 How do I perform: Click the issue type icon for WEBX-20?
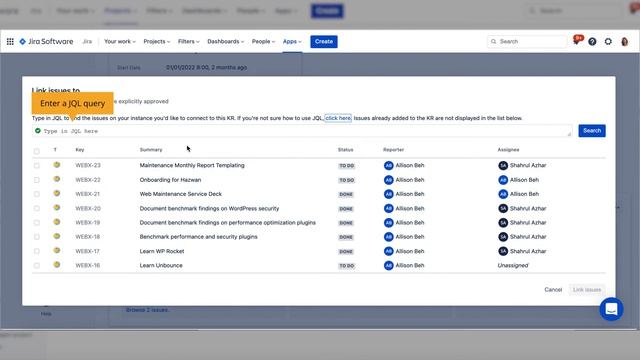pyautogui.click(x=57, y=207)
